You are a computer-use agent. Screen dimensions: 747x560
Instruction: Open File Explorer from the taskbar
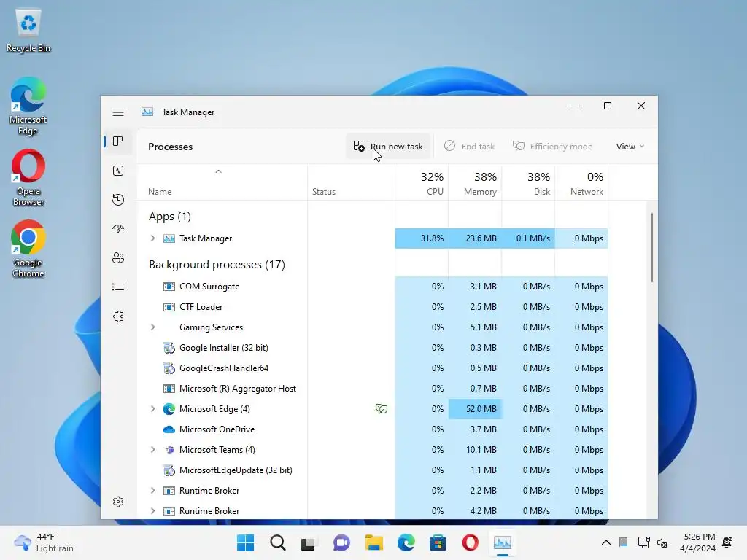pyautogui.click(x=374, y=542)
